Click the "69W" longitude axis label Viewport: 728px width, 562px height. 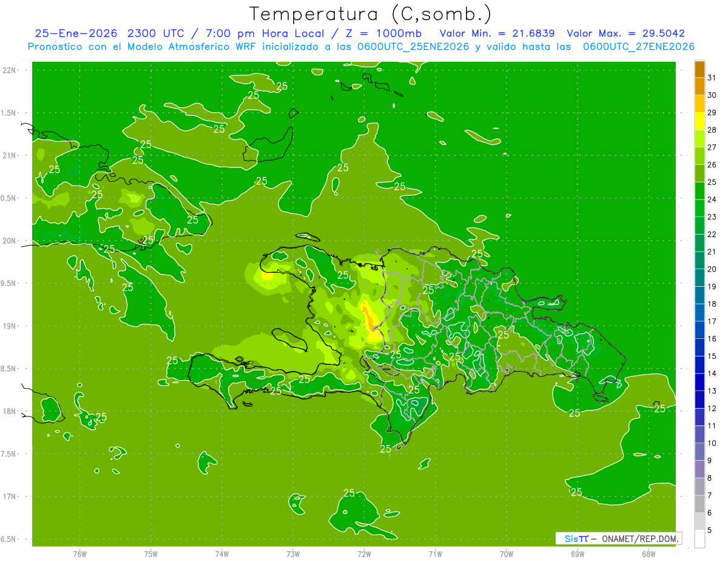(x=578, y=554)
